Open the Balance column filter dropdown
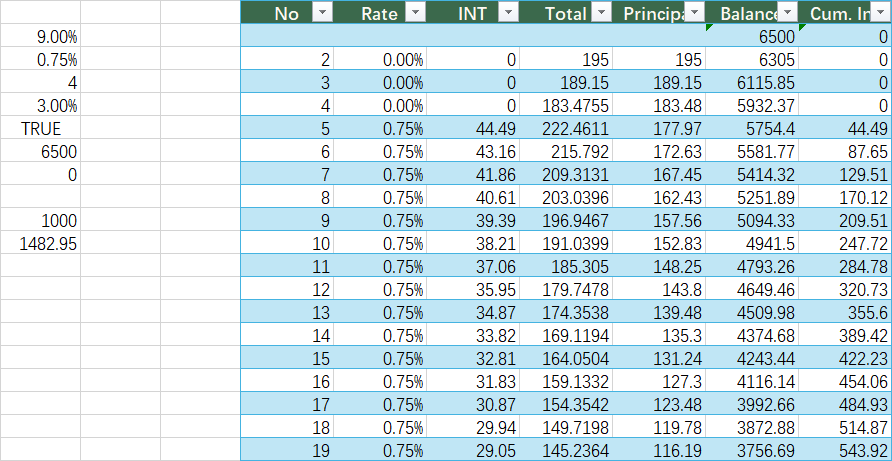 [x=787, y=12]
